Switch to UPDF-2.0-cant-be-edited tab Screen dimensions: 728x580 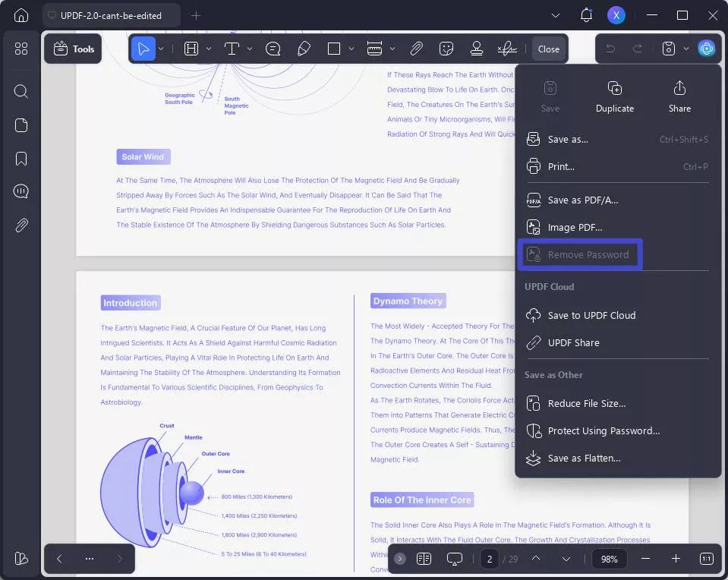(x=112, y=15)
